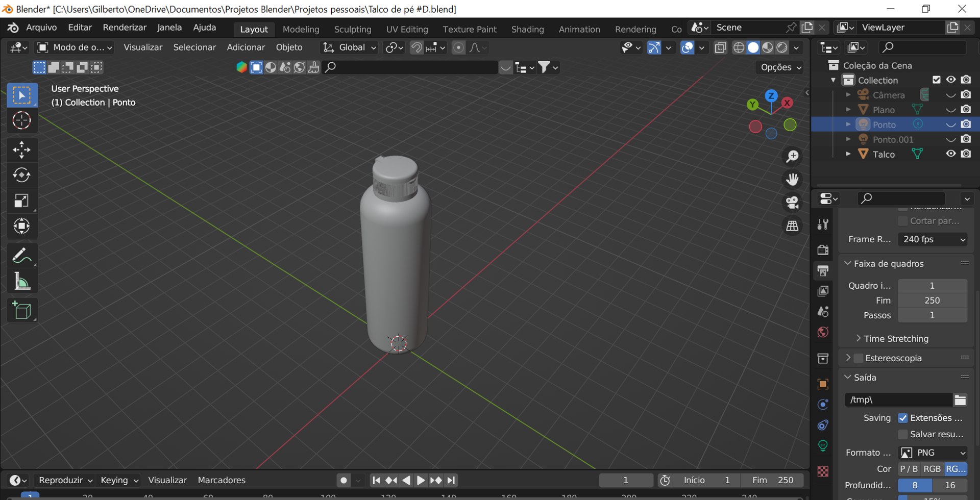980x500 pixels.
Task: Open the World properties tab icon
Action: click(823, 332)
